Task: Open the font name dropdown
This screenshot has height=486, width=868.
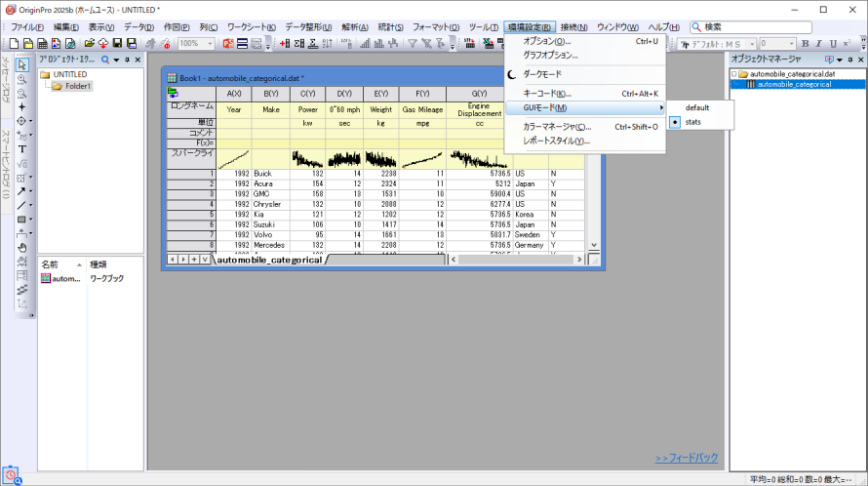Action: pos(752,44)
